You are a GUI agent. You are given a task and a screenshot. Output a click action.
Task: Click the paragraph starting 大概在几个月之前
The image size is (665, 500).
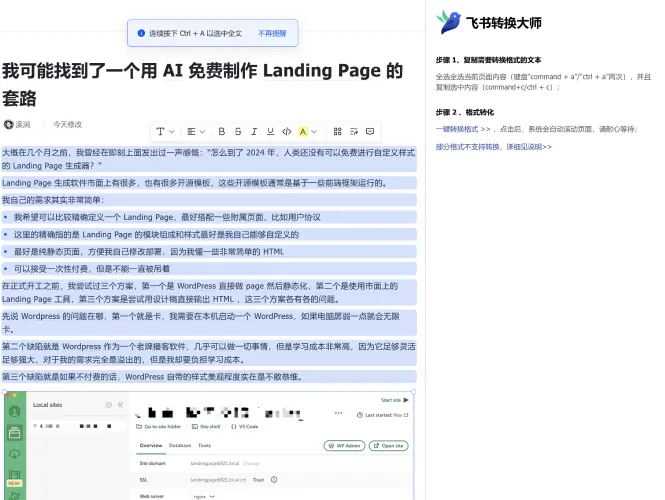tap(208, 159)
